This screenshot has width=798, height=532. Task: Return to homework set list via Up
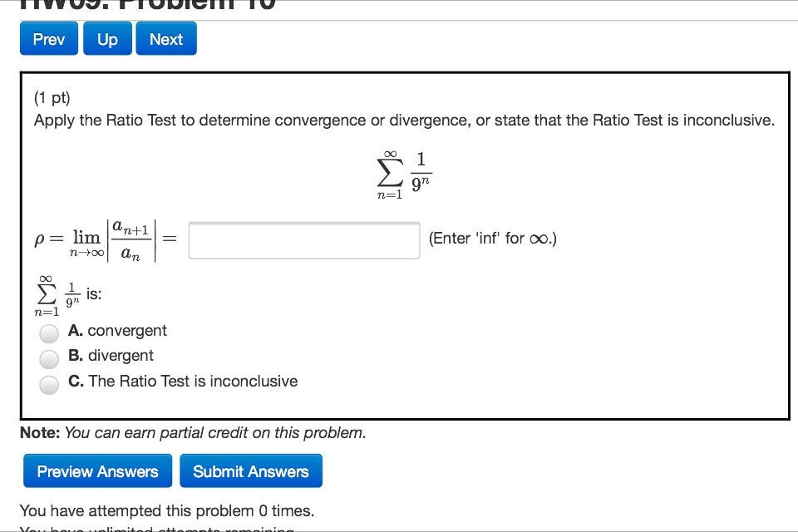pos(106,38)
